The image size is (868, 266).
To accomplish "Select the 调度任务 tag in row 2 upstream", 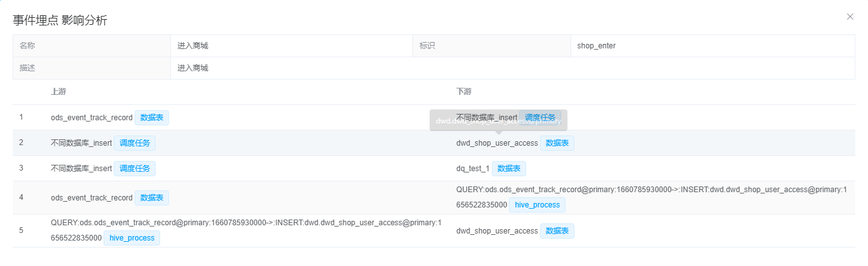I will pos(135,143).
